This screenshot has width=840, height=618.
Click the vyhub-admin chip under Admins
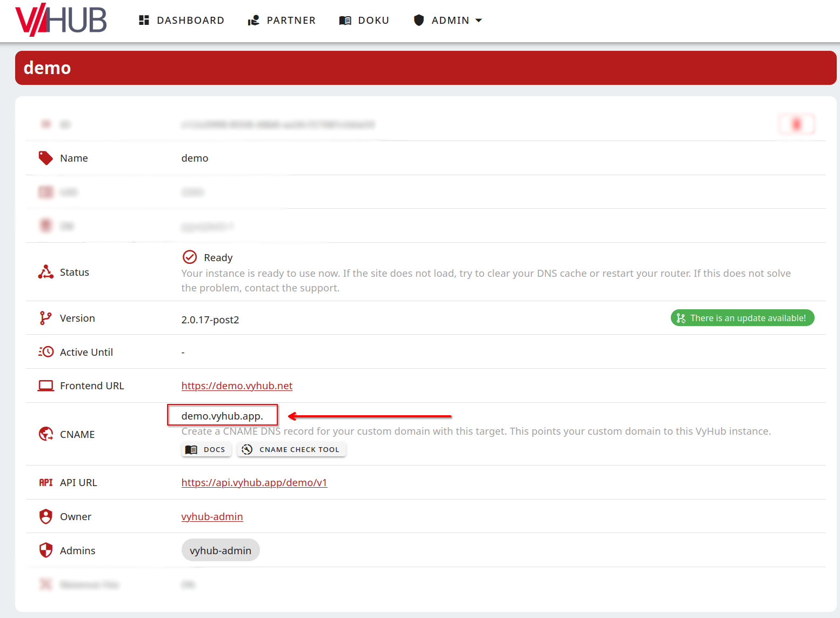click(x=221, y=550)
